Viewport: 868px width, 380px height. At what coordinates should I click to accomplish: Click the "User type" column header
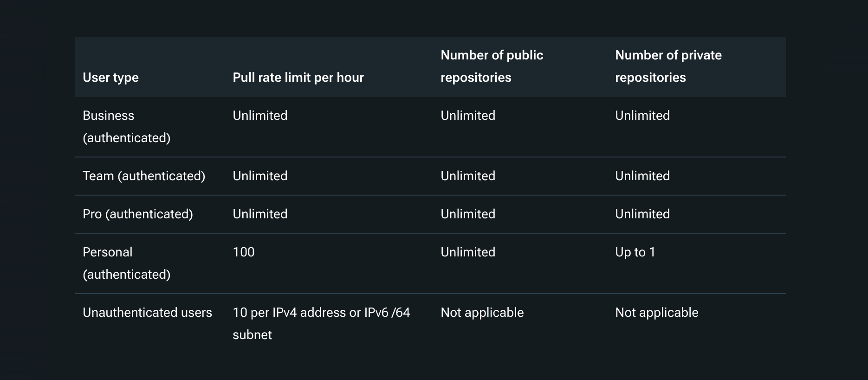(x=110, y=78)
